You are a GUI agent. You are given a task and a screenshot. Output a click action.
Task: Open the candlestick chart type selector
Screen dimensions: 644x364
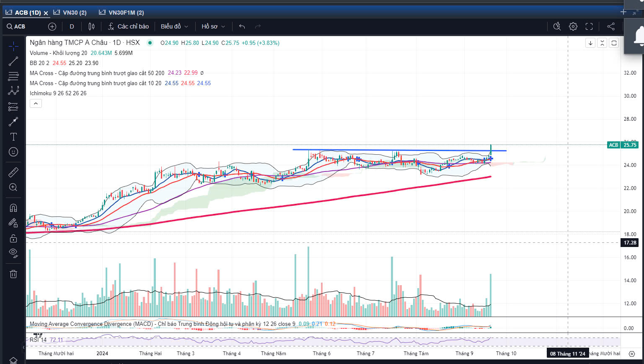[x=91, y=26]
